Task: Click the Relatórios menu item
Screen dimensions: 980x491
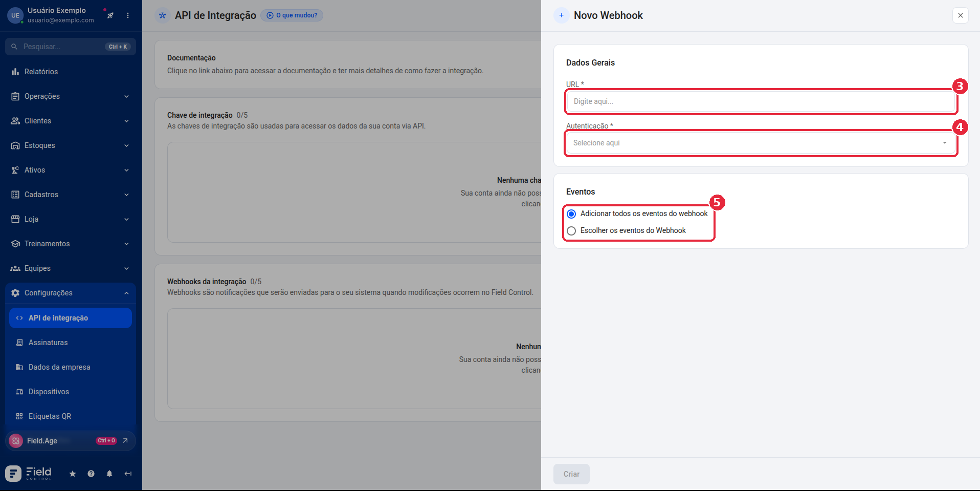Action: pos(71,72)
